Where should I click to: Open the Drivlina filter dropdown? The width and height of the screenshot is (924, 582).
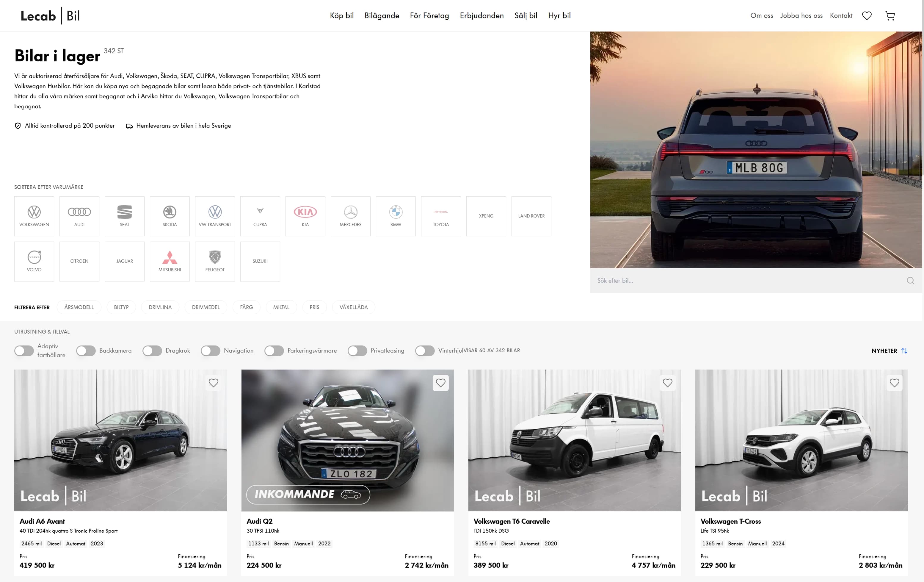160,307
